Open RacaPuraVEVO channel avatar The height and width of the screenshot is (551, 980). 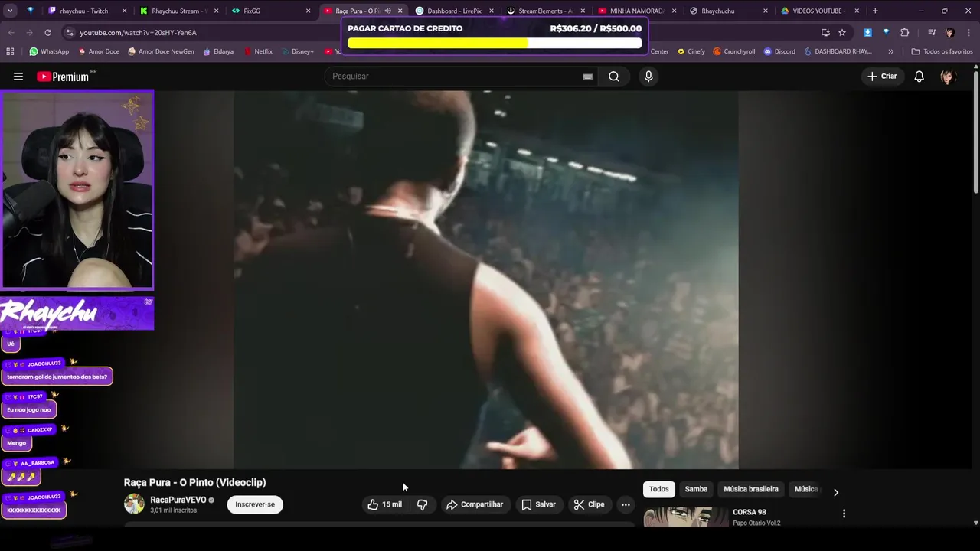pos(134,504)
